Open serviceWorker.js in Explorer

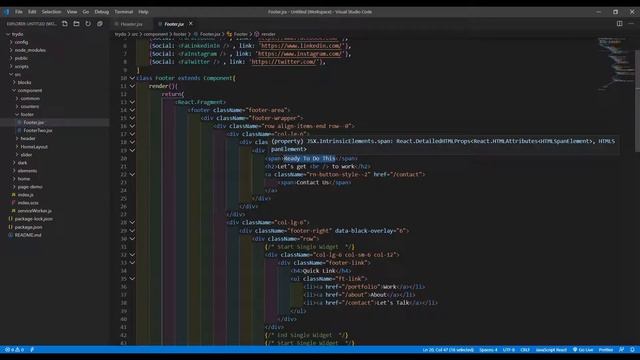[34, 211]
